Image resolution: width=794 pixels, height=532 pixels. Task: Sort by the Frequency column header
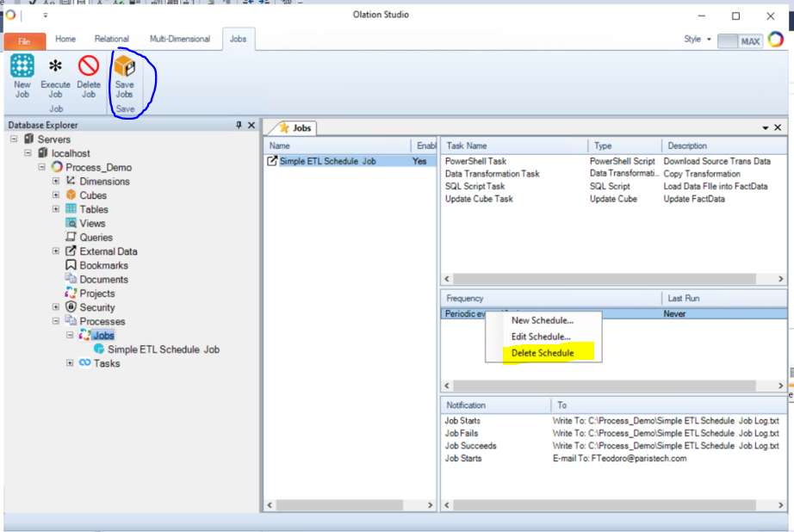tap(551, 299)
